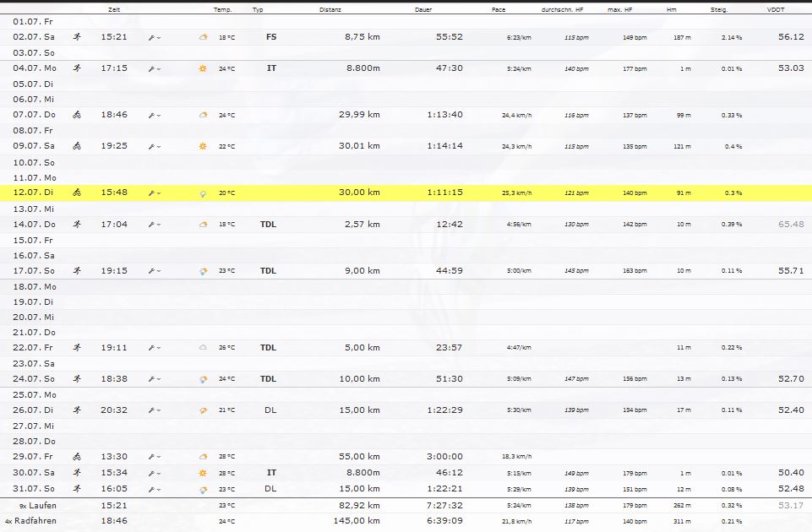Image resolution: width=812 pixels, height=532 pixels.
Task: Click the Distanz column header
Action: point(331,10)
